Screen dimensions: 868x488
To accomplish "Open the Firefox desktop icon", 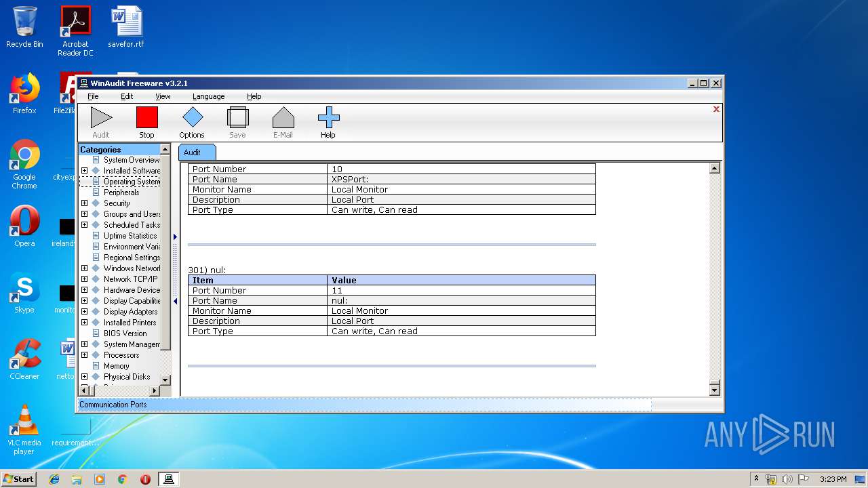I will (x=24, y=94).
